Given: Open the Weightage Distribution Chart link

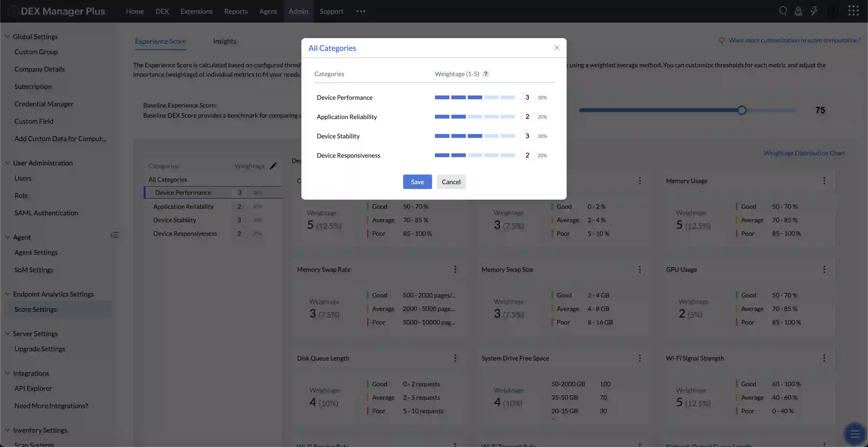Looking at the screenshot, I should [x=804, y=153].
